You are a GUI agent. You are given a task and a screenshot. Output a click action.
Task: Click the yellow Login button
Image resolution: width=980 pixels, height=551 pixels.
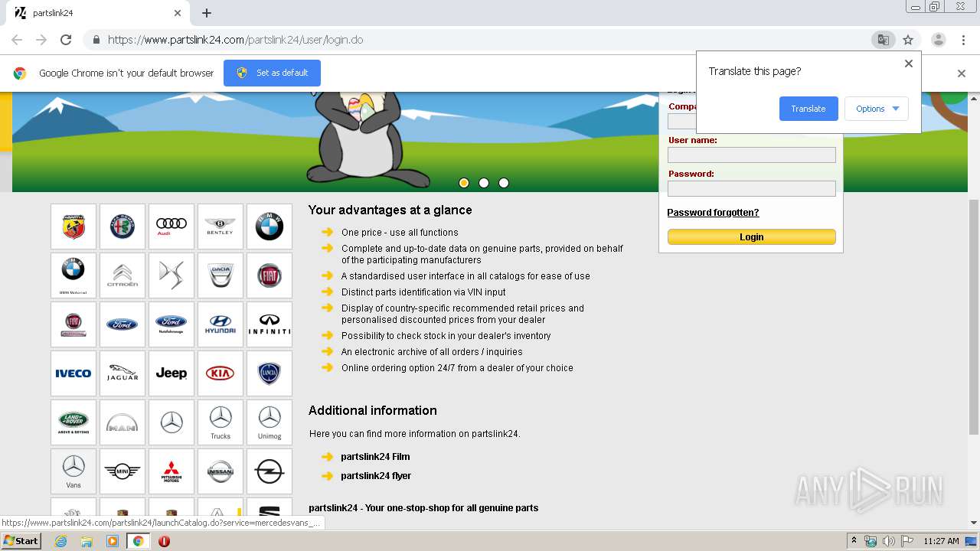(x=751, y=237)
